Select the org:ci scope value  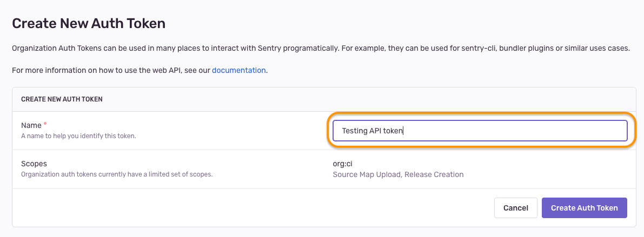tap(343, 164)
